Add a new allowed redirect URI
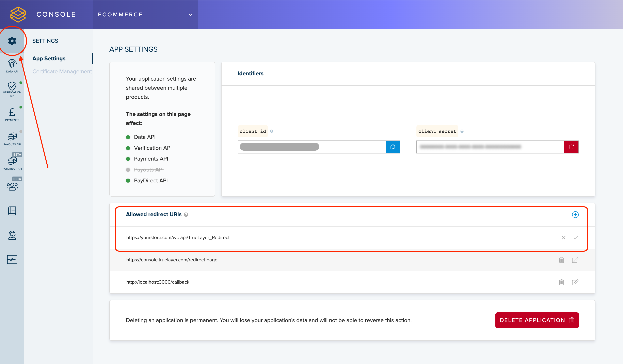 tap(575, 215)
